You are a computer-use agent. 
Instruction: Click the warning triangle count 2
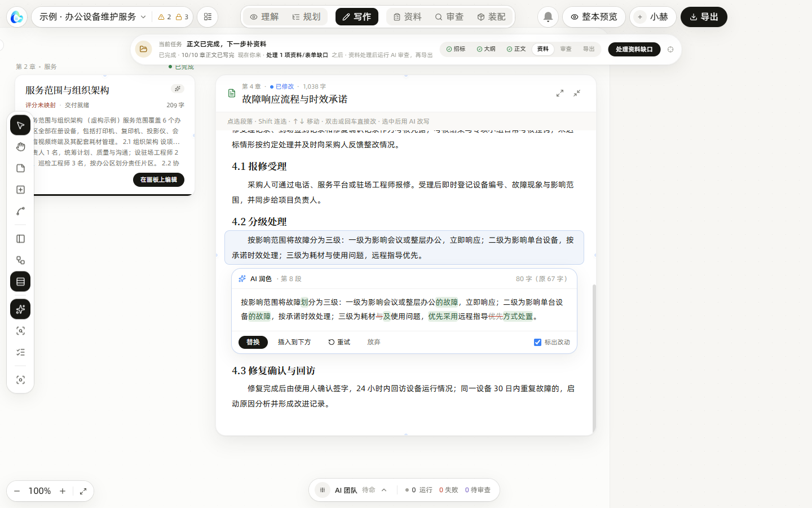point(165,17)
